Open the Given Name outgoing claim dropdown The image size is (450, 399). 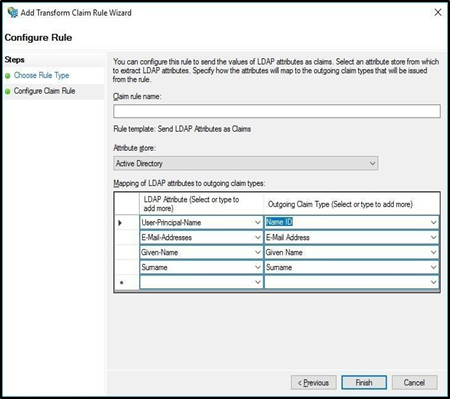click(x=433, y=252)
